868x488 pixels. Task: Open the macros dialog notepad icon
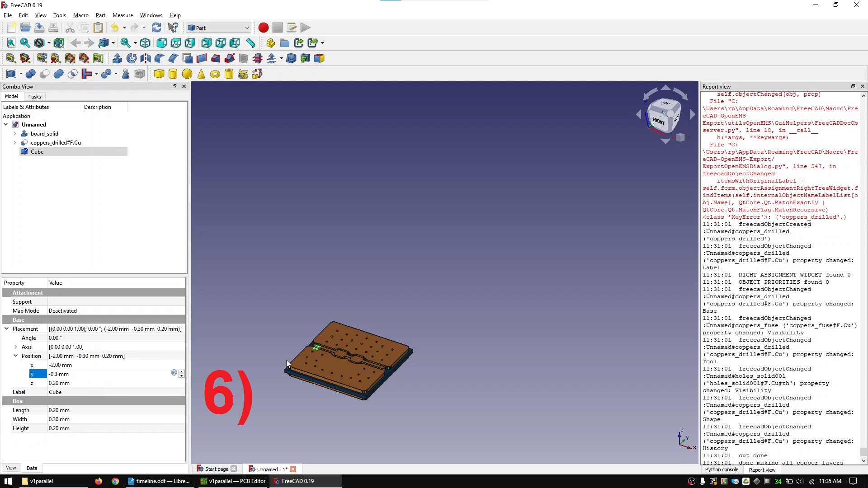tap(292, 28)
